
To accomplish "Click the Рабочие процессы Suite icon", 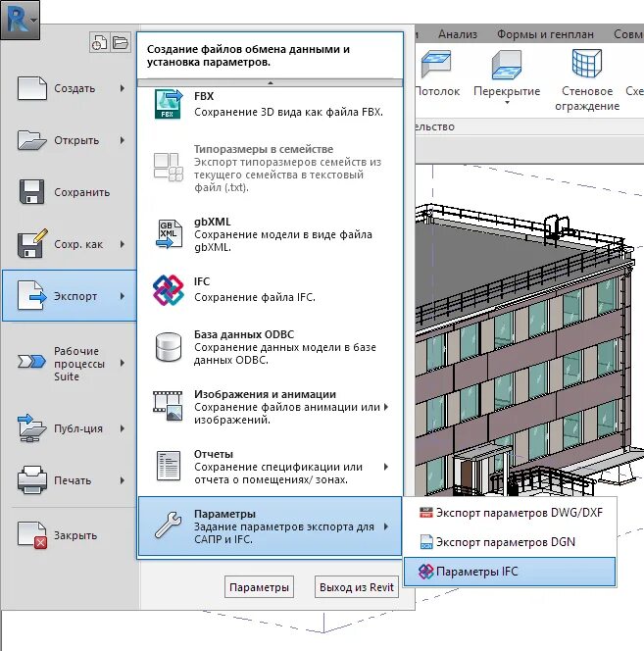I will 31,361.
